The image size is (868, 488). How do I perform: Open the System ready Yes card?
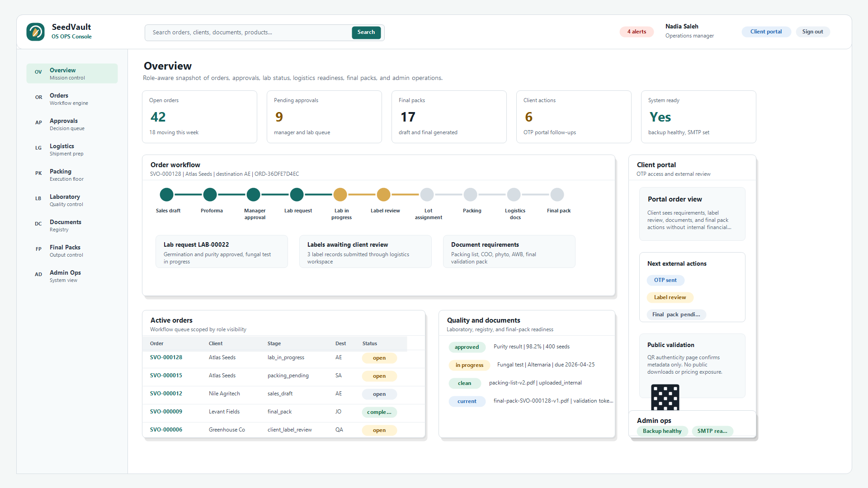pyautogui.click(x=698, y=117)
